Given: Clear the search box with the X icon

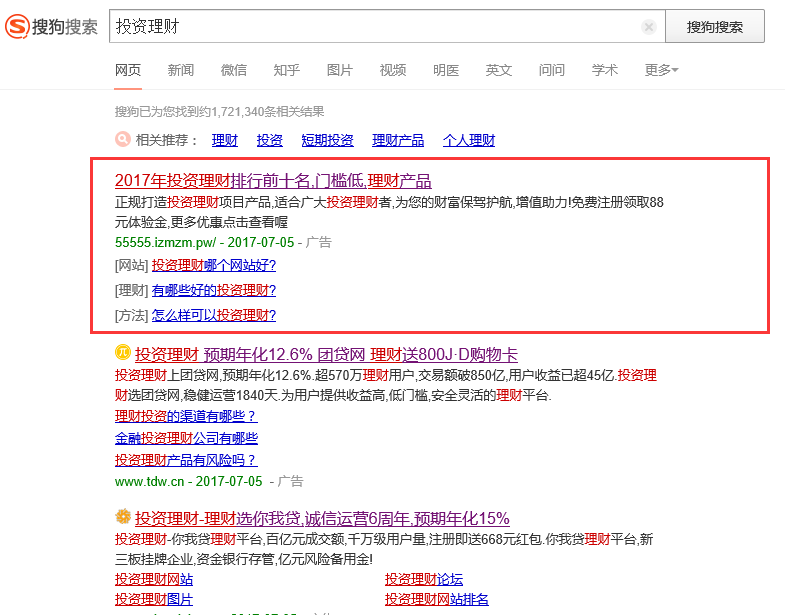Looking at the screenshot, I should [x=649, y=27].
